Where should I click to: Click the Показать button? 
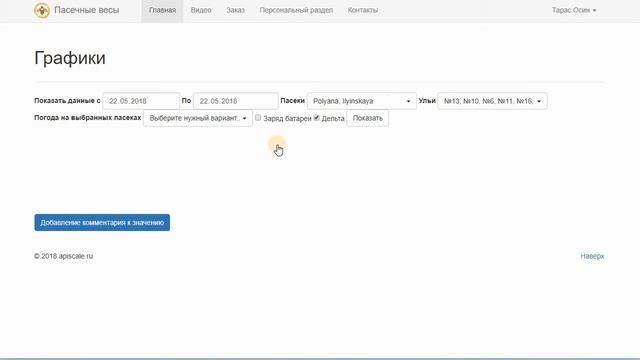click(368, 118)
